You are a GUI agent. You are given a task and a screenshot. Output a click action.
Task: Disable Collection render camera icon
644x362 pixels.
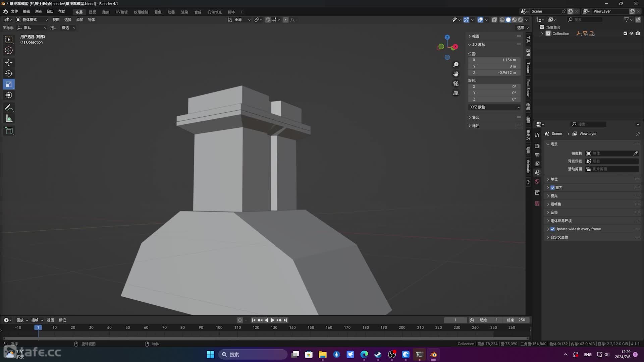pos(638,34)
